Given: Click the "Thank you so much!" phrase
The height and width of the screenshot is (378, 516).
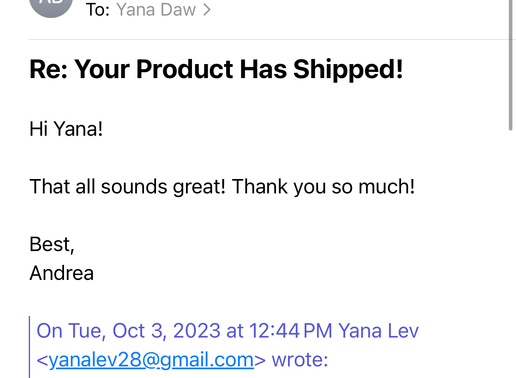Looking at the screenshot, I should (x=323, y=186).
